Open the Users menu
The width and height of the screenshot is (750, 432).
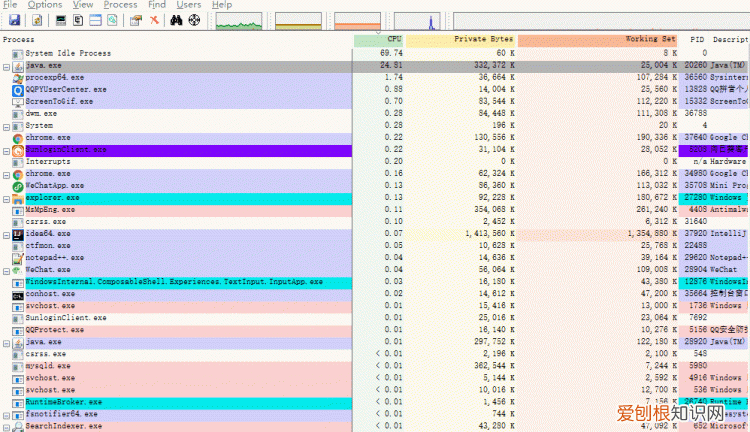[x=189, y=4]
